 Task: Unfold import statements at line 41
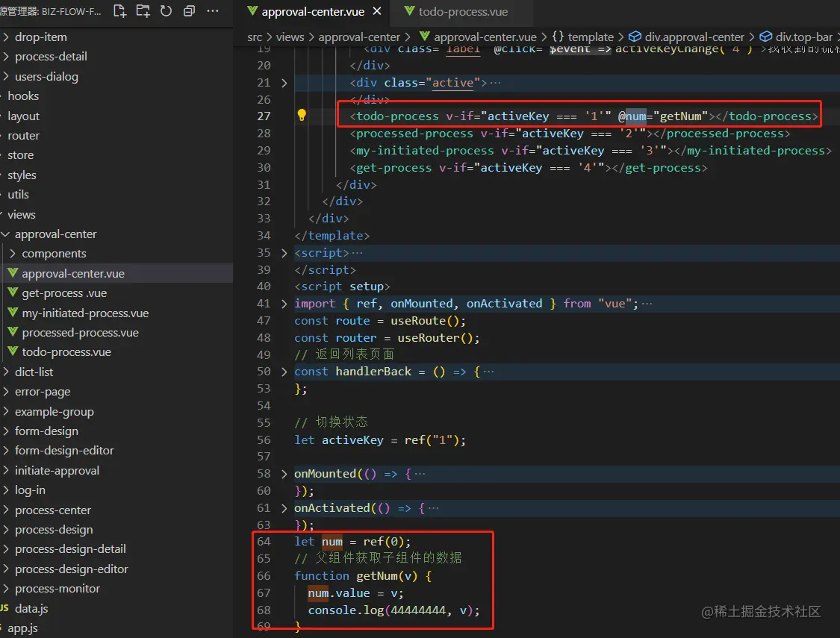click(284, 304)
